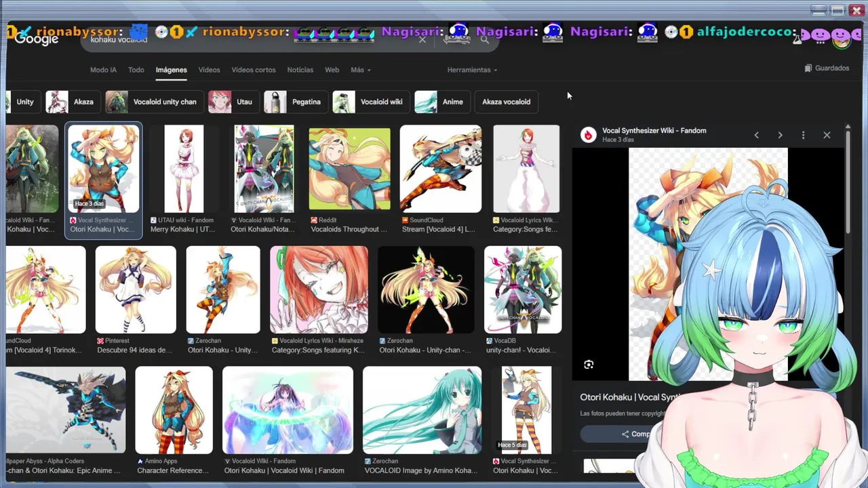The image size is (868, 488).
Task: Open the Zerochan Otori Kohaku - Unity white-background thumbnail
Action: tap(222, 290)
